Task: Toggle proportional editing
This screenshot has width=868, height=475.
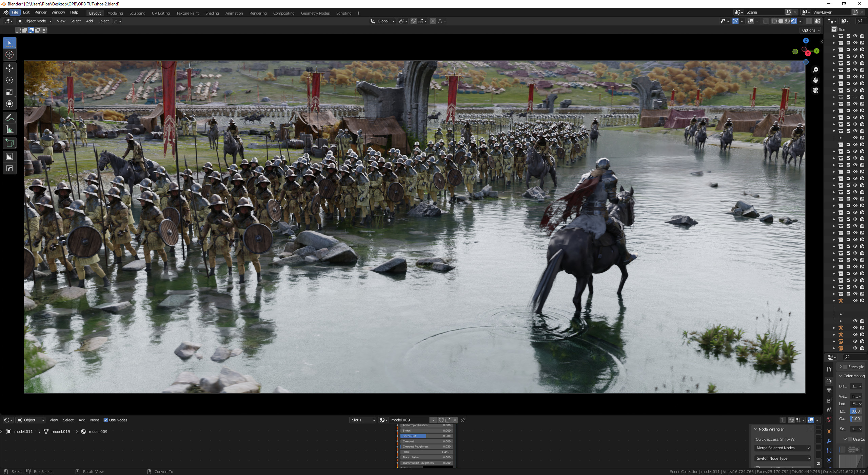Action: point(433,21)
